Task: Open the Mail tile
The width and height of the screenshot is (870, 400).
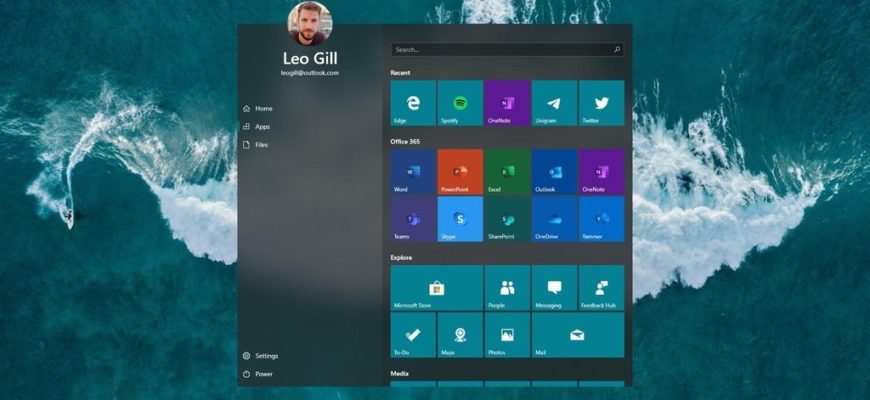Action: click(578, 335)
